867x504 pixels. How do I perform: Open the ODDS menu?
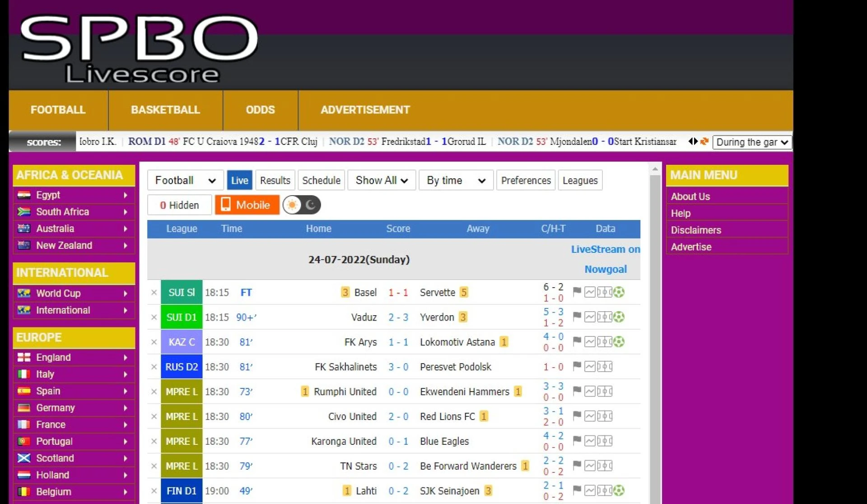pos(260,110)
